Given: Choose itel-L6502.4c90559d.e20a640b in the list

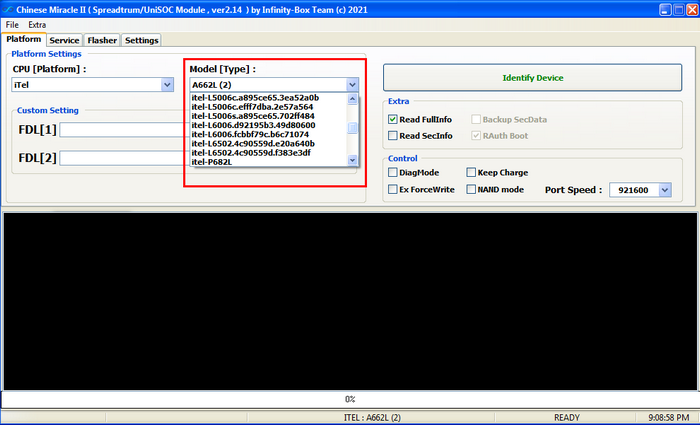Looking at the screenshot, I should 268,143.
